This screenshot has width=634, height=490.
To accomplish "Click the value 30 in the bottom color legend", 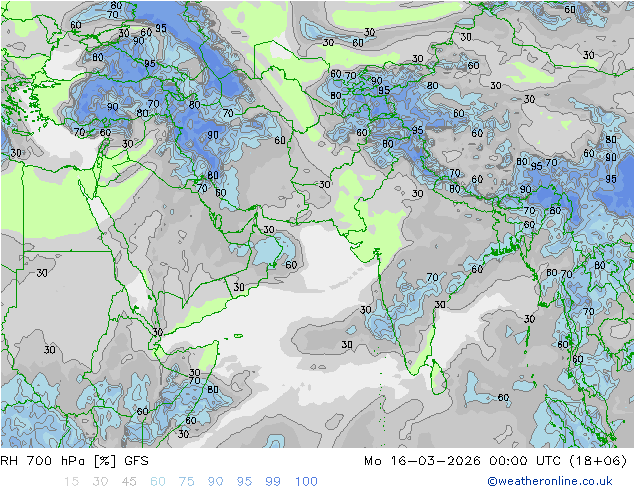I will tap(100, 482).
